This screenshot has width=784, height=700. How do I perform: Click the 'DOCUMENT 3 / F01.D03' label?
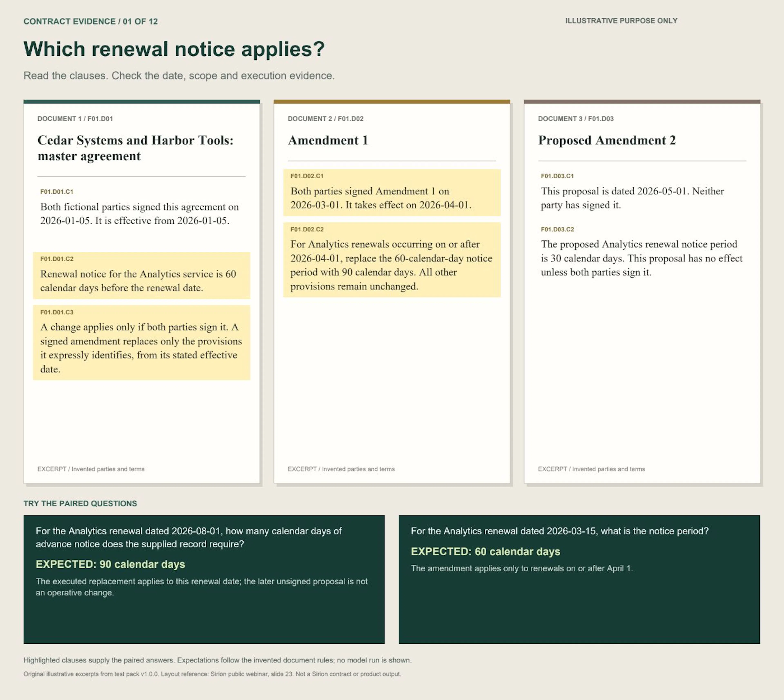576,119
